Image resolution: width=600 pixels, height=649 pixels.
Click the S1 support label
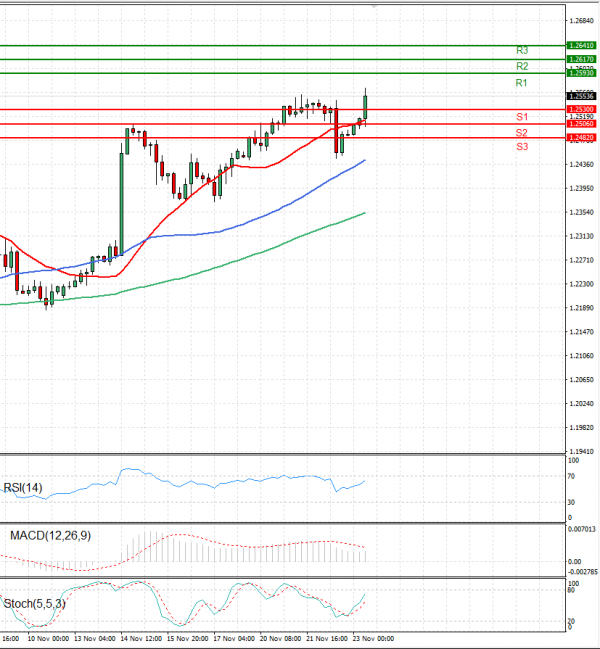[x=522, y=117]
